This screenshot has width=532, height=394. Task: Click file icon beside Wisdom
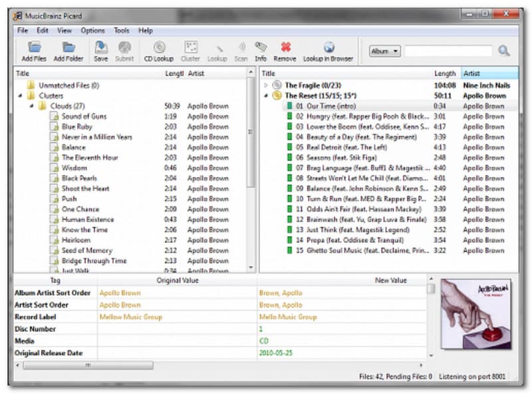55,168
